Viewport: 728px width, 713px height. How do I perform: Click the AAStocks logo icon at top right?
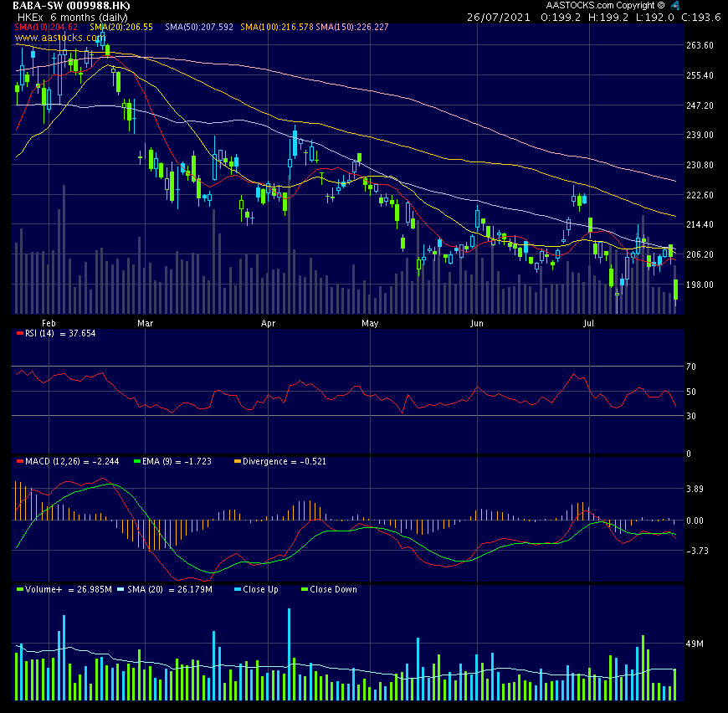tap(674, 5)
